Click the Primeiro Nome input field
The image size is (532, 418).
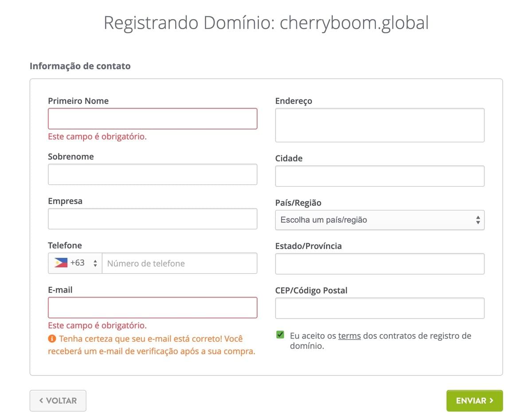(x=153, y=118)
